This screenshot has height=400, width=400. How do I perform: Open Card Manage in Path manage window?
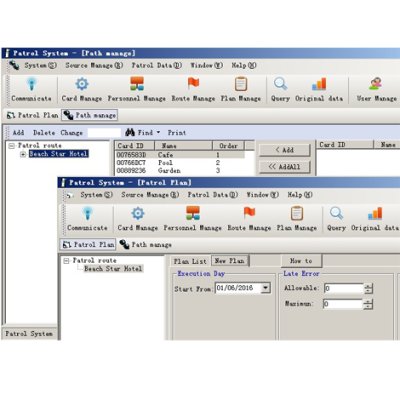click(82, 89)
